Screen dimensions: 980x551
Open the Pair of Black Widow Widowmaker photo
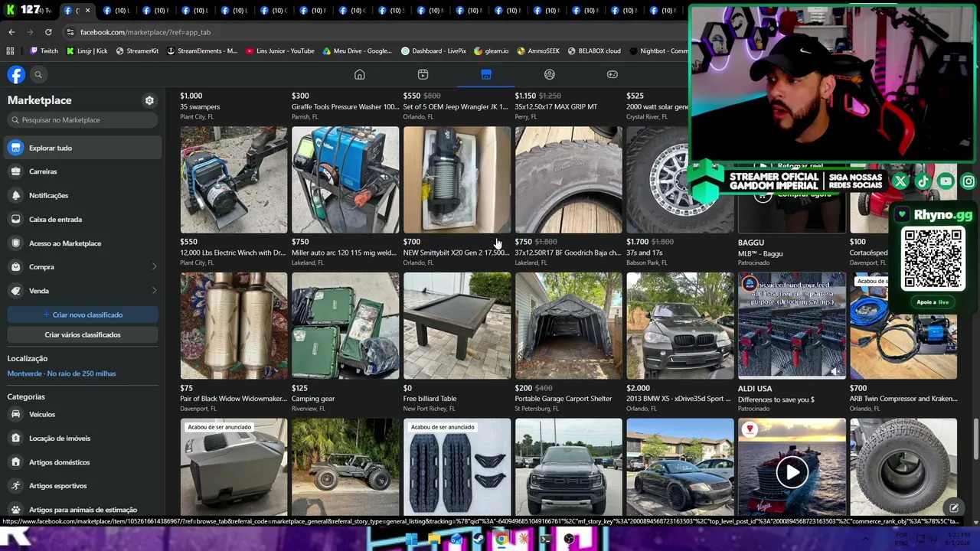[234, 326]
